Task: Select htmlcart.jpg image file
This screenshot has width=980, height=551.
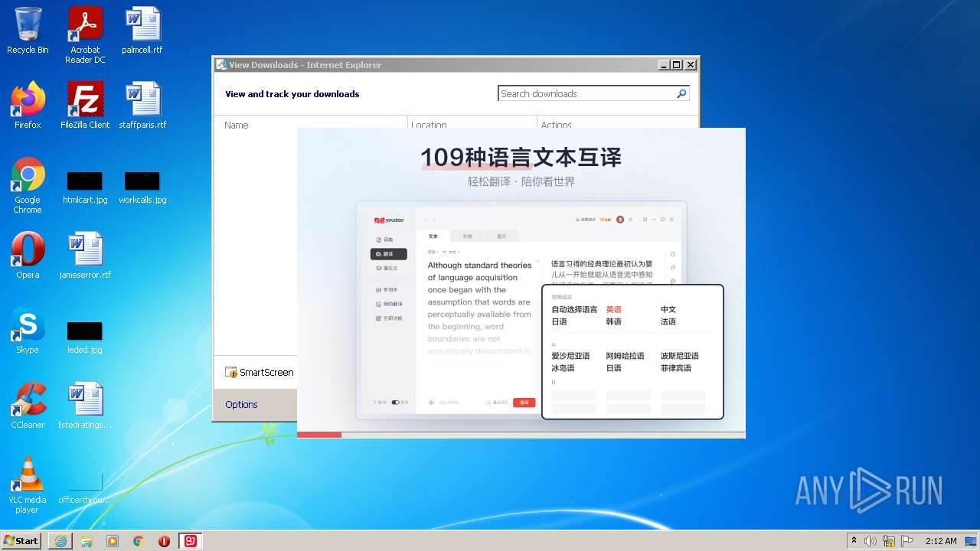Action: tap(85, 188)
